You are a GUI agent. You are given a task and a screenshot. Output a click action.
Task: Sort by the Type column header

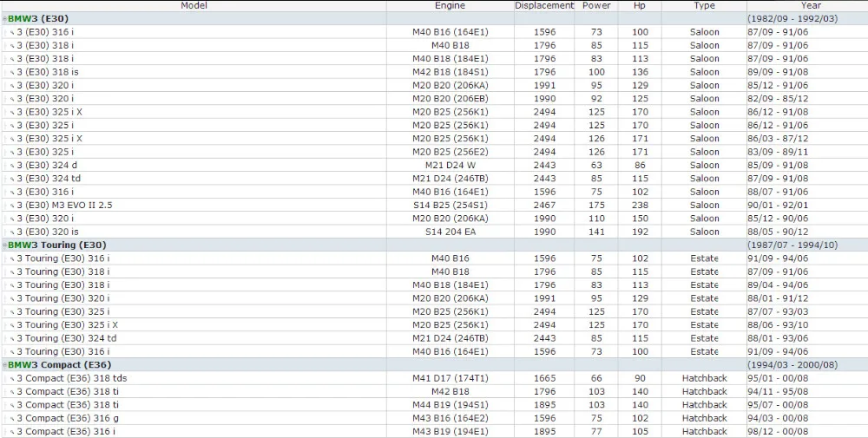704,5
